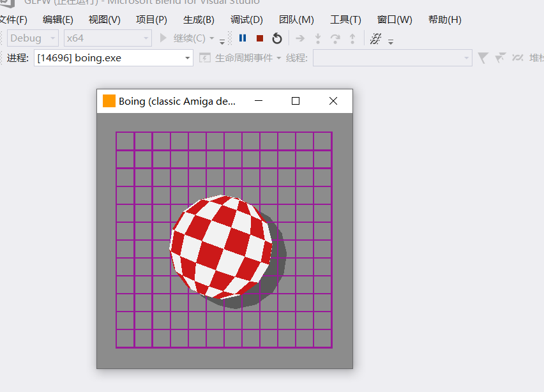Screen dimensions: 544x392
Task: Click the step out icon
Action: 352,38
